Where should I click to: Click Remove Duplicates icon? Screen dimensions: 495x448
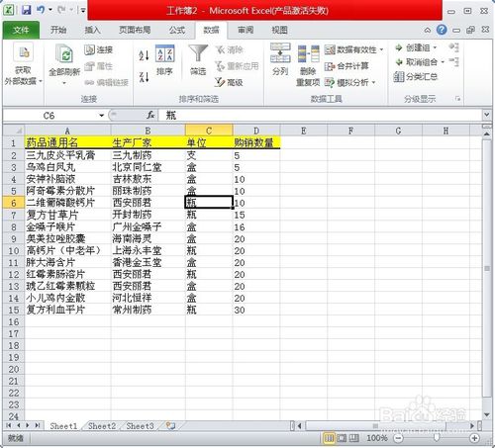(x=308, y=53)
